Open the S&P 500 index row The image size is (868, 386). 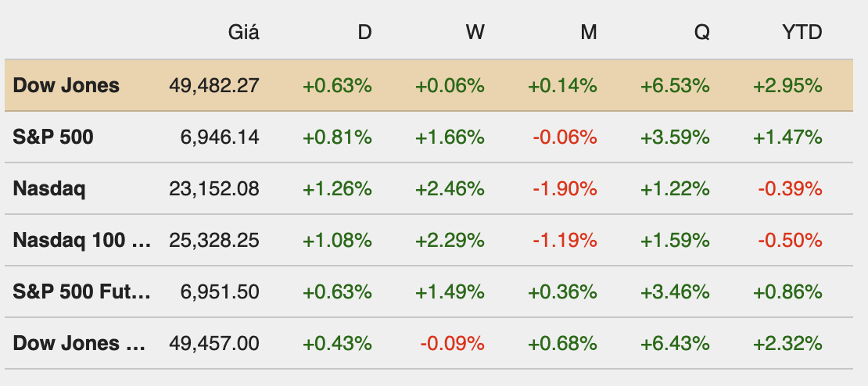pos(53,137)
